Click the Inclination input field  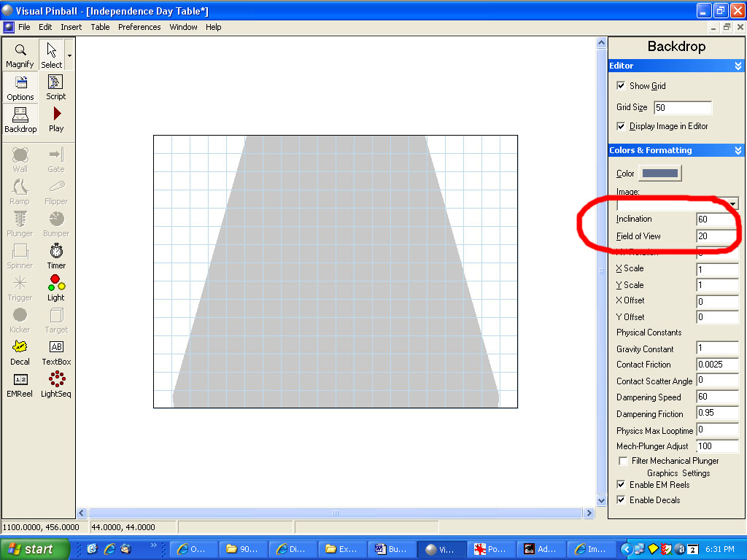tap(716, 219)
